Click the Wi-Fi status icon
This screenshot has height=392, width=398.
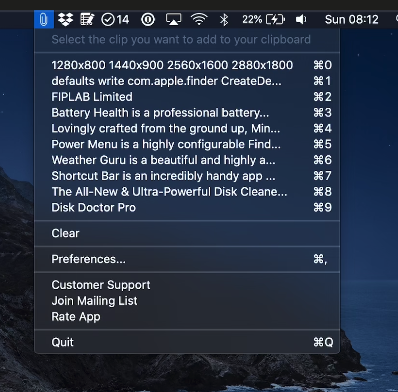tap(199, 20)
